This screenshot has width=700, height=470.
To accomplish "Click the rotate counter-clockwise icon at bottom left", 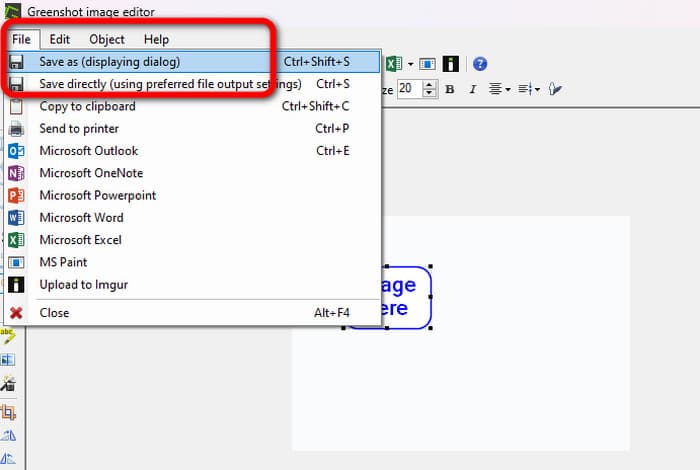I will pyautogui.click(x=8, y=458).
